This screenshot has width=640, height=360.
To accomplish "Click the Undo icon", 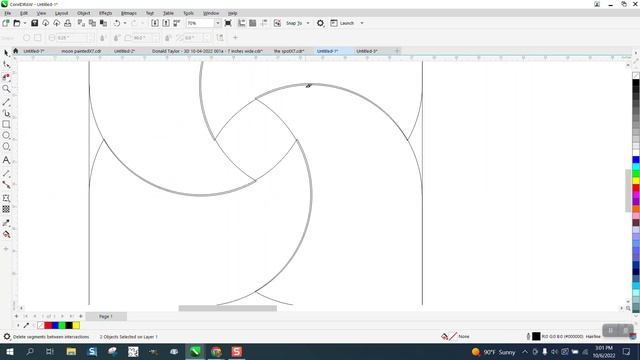I will pos(117,23).
